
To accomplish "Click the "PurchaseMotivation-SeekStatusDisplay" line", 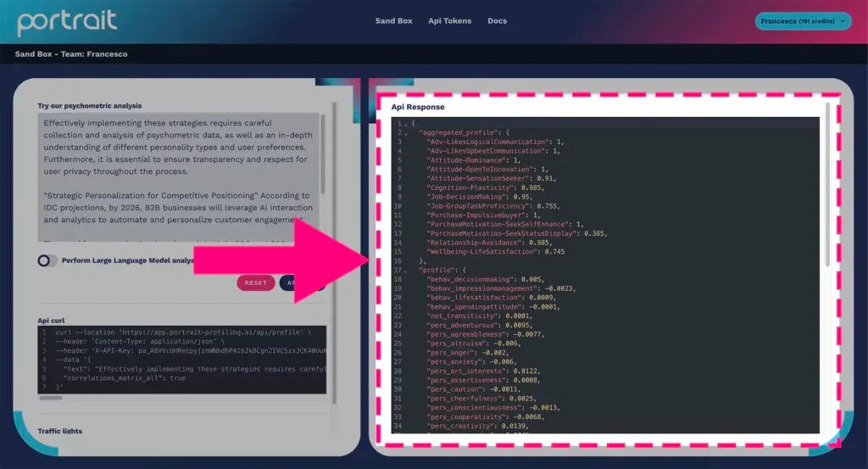I will click(516, 234).
